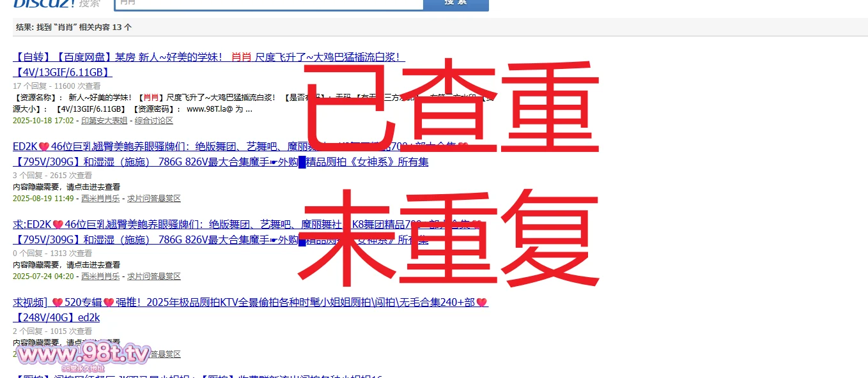Open author 西米肖肖乐 on the 2025-08-19 post
Screen dimensions: 868x378
[x=100, y=199]
